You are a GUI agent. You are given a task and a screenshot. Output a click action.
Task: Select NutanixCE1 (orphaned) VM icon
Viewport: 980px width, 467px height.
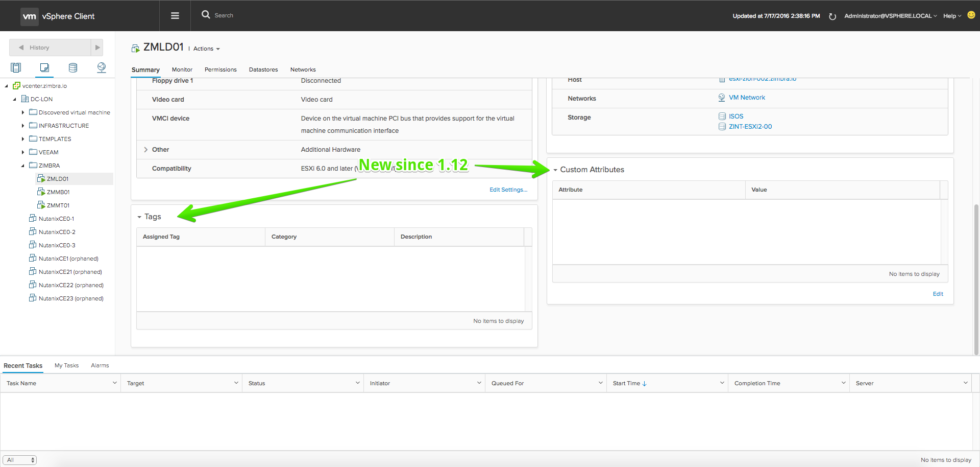pyautogui.click(x=33, y=258)
